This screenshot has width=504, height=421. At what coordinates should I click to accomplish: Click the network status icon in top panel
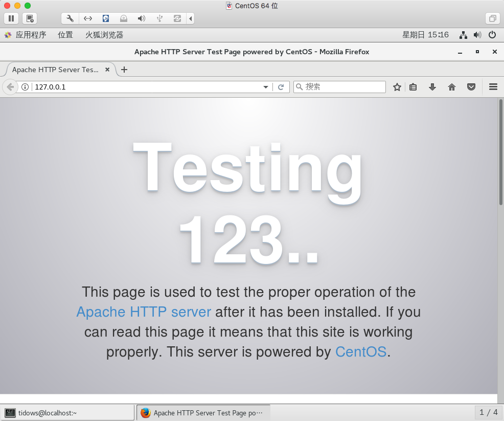(463, 35)
